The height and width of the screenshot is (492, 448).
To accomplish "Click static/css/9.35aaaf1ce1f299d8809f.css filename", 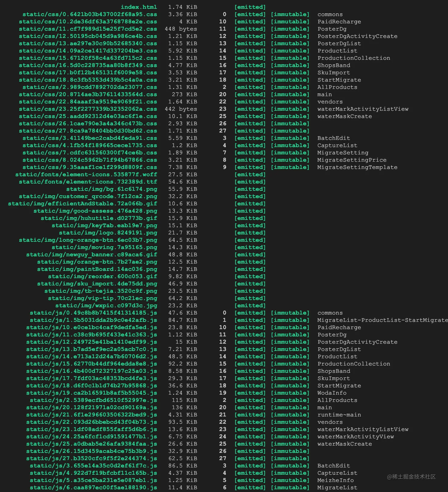I will (90, 167).
